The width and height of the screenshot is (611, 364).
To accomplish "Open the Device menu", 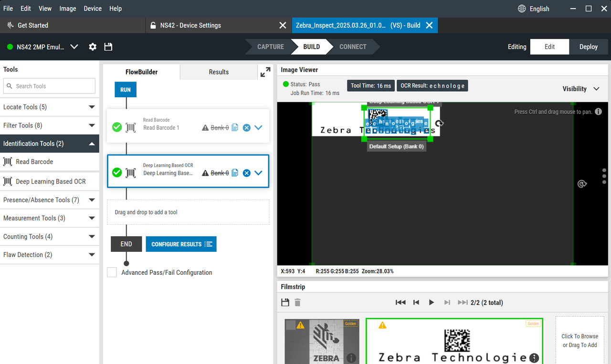I will pyautogui.click(x=93, y=9).
